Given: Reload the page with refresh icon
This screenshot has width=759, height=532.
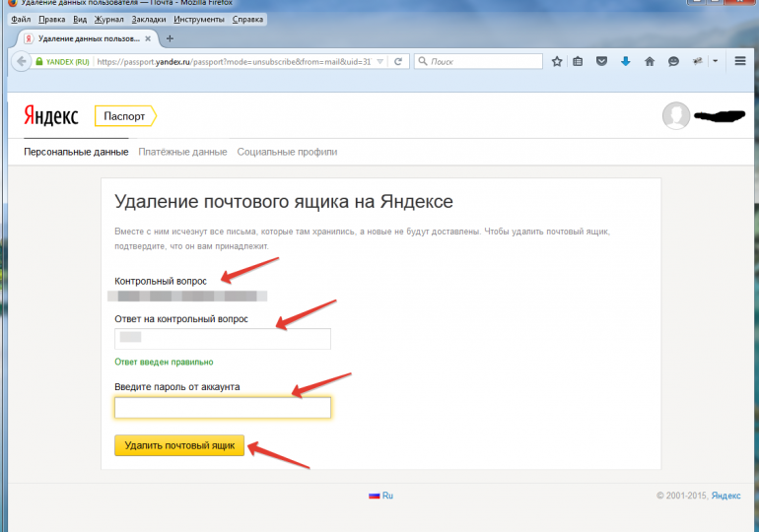Looking at the screenshot, I should click(x=398, y=61).
